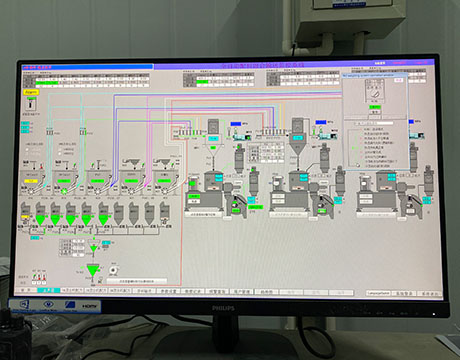Screen dimensions: 460x360
Task: Click the green status field on the second storage tank
Action: click(x=64, y=181)
